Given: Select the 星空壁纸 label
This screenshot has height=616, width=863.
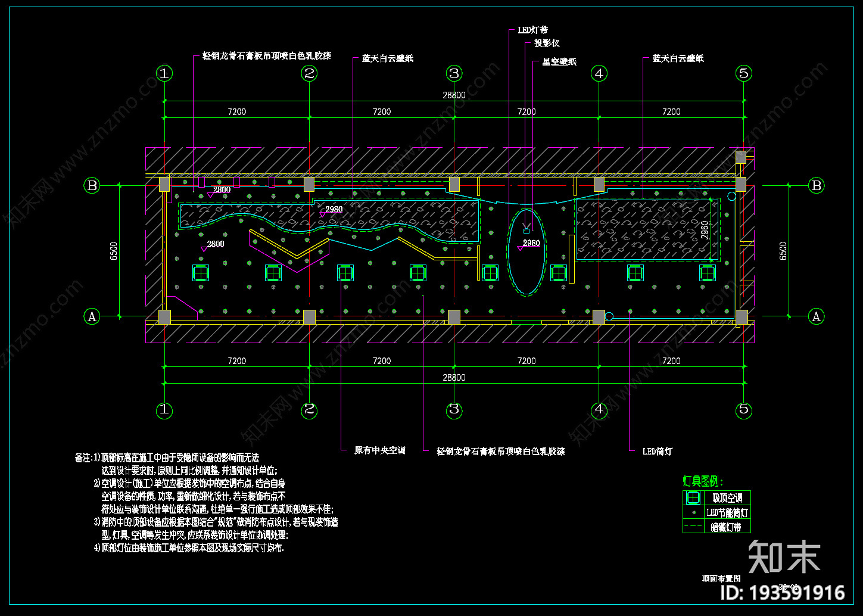Looking at the screenshot, I should point(559,61).
